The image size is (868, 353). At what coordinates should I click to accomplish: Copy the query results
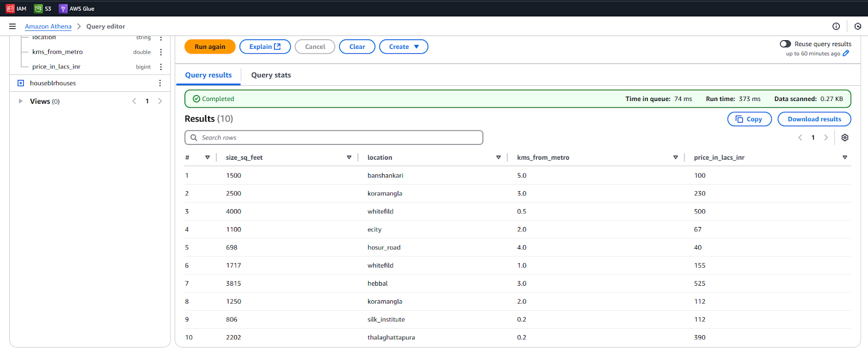point(749,119)
